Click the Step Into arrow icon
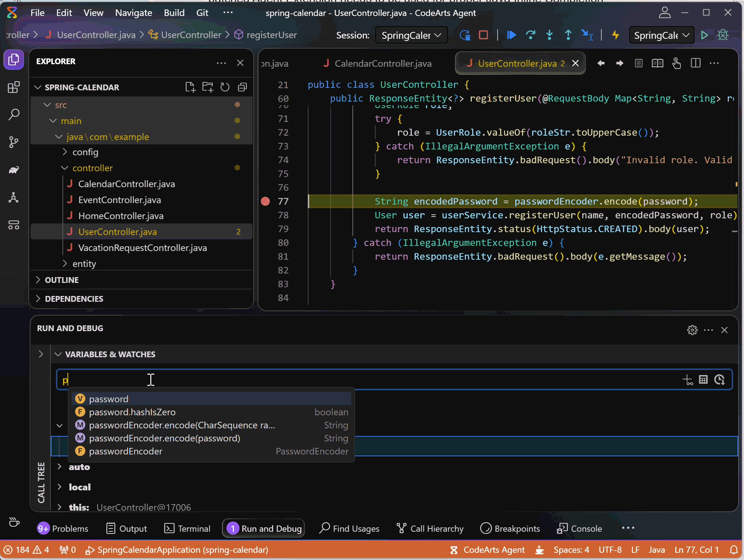Viewport: 744px width, 560px height. coord(549,35)
